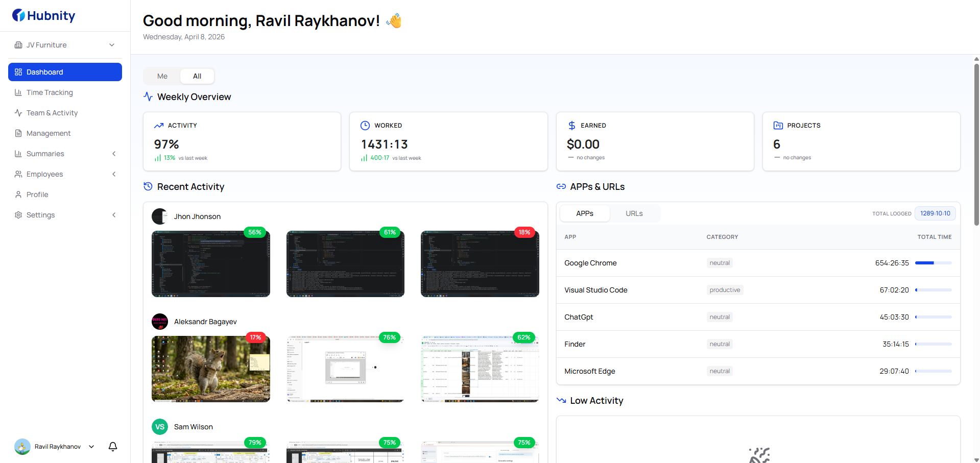The height and width of the screenshot is (463, 980).
Task: Click the Profile person icon
Action: [x=18, y=194]
